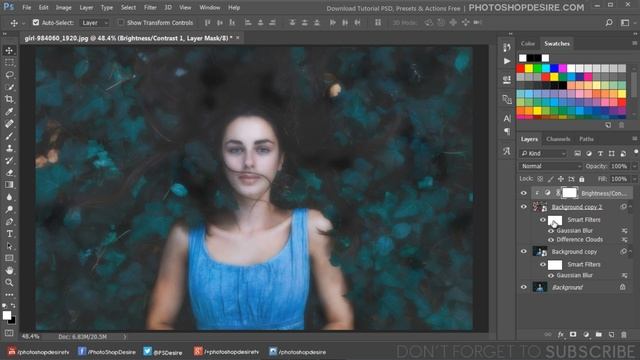Select the Pen tool
The width and height of the screenshot is (640, 360).
(9, 222)
